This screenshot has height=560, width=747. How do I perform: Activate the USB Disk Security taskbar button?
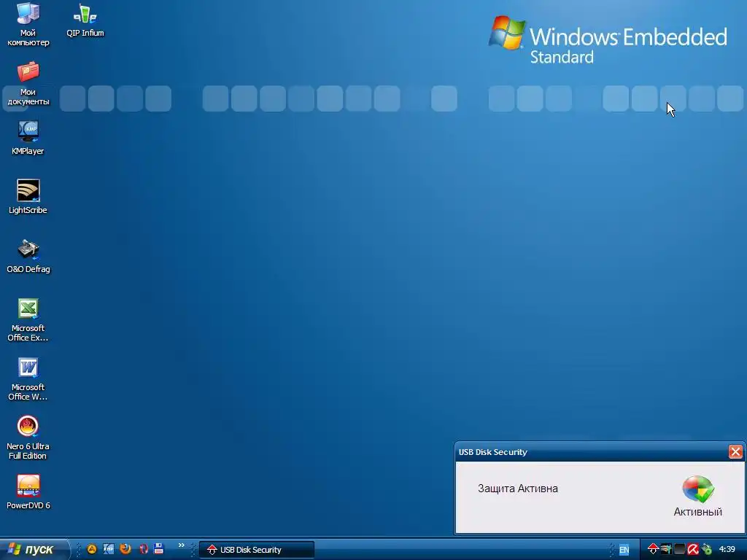tap(256, 550)
